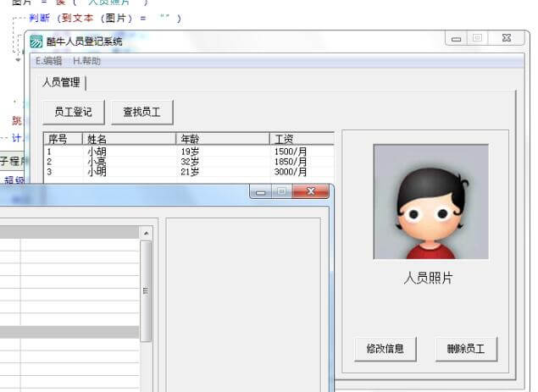
Task: Click the 年龄 column header
Action: [x=222, y=139]
